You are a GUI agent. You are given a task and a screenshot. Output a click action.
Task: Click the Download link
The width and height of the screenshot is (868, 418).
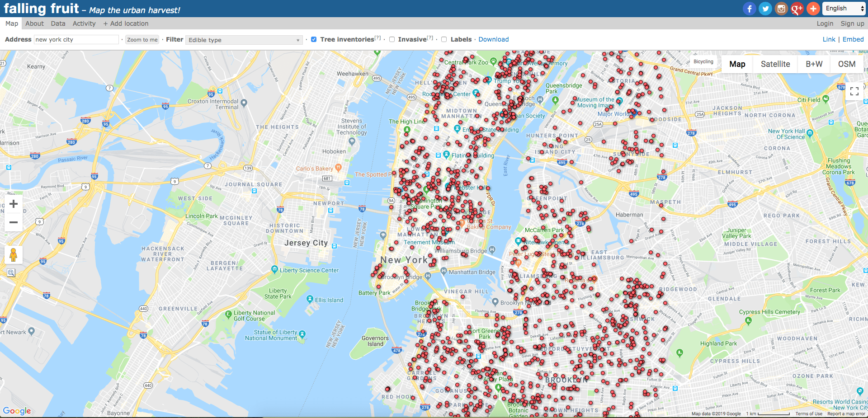click(x=494, y=39)
